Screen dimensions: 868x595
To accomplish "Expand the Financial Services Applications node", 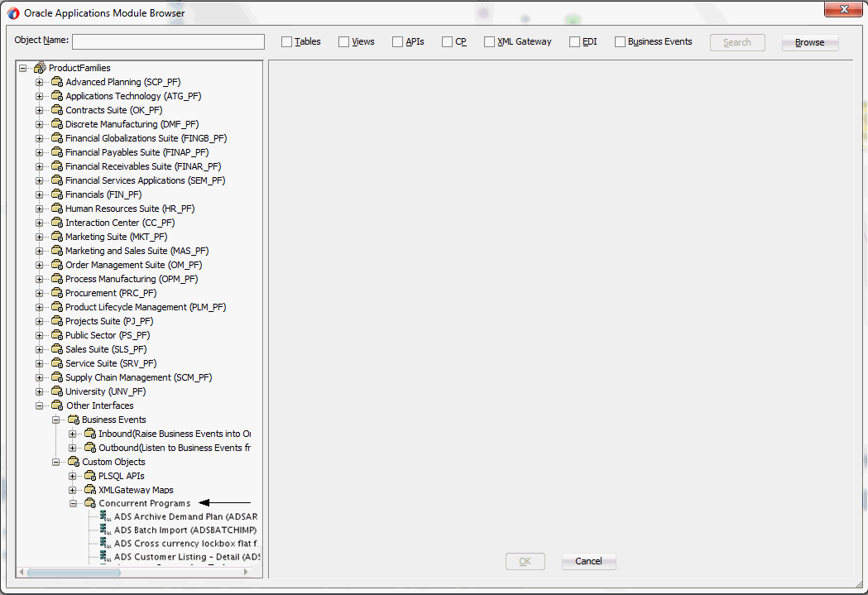I will pos(39,180).
